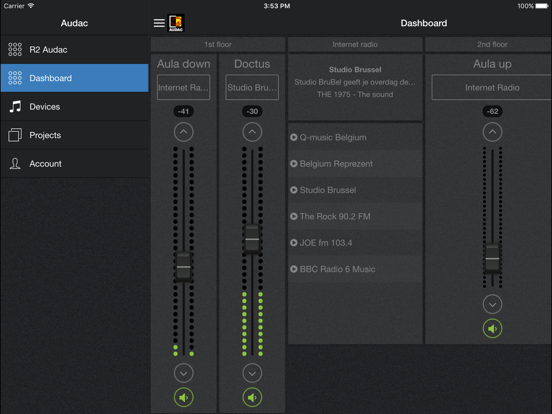
Task: Click the -30 volume value badge
Action: (x=252, y=112)
